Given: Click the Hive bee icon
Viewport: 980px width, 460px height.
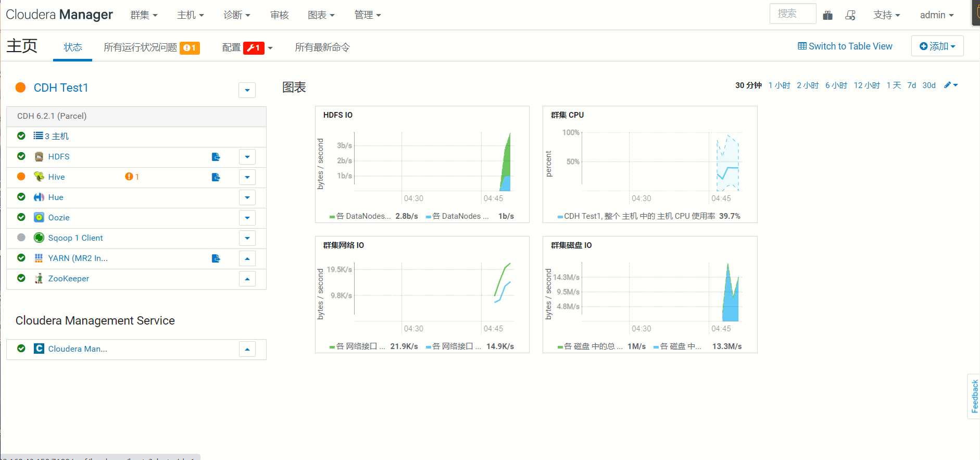Looking at the screenshot, I should coord(39,177).
